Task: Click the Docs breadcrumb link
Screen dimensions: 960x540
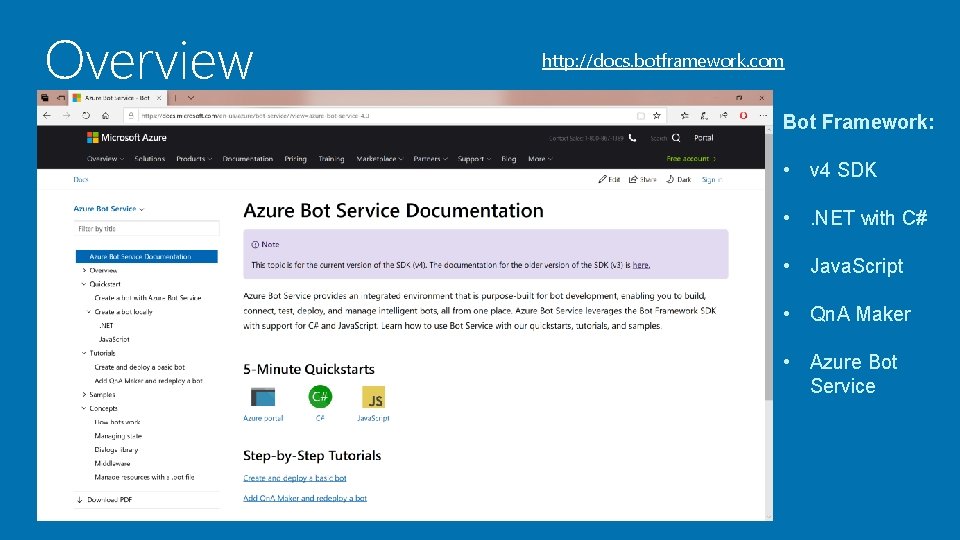Action: [81, 179]
